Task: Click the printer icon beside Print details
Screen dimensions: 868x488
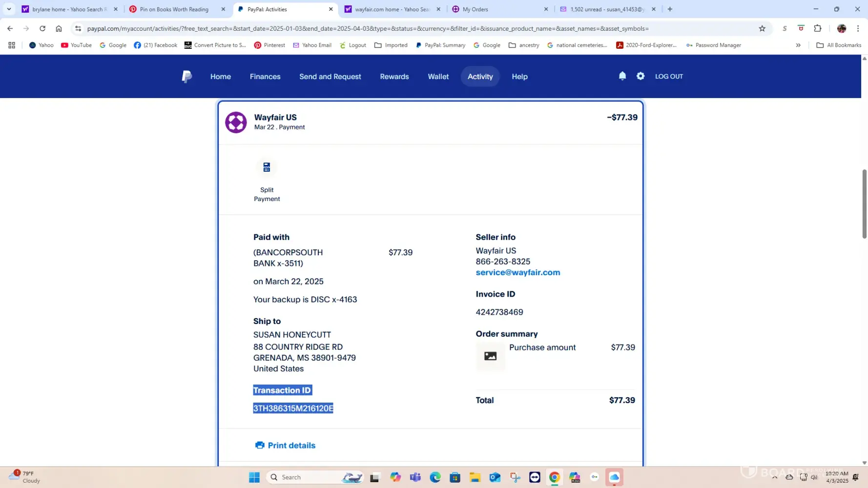Action: pyautogui.click(x=260, y=445)
